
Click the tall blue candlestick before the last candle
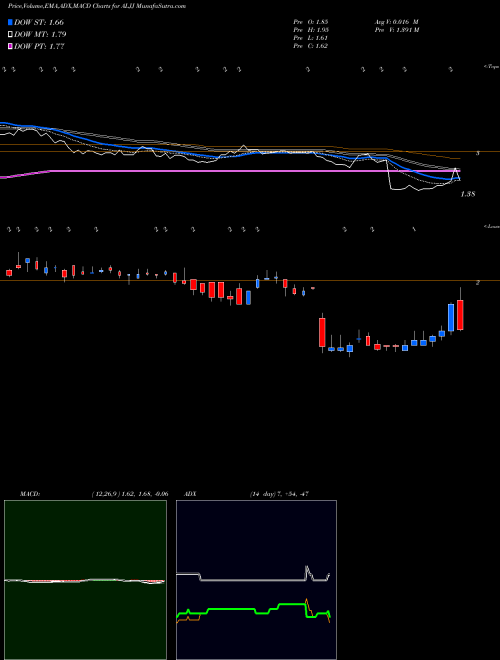coord(451,317)
